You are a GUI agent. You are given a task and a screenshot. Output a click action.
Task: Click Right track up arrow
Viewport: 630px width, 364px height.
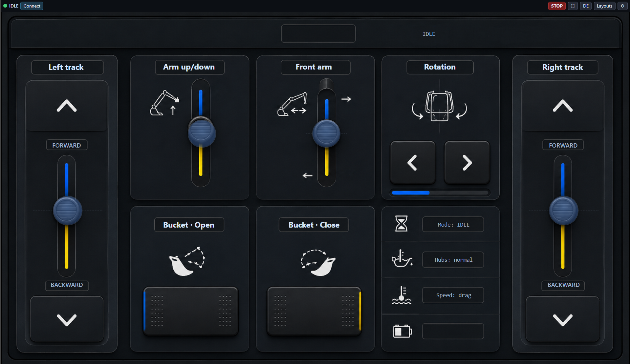tap(563, 106)
